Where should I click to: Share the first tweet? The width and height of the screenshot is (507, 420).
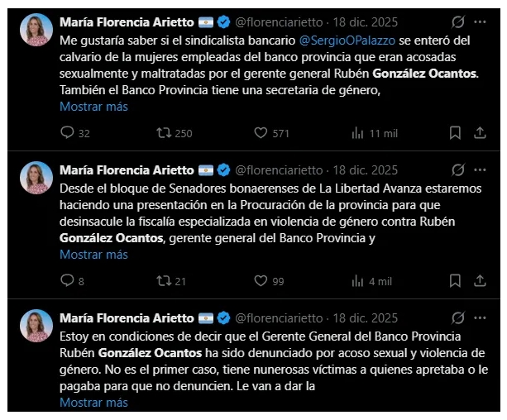point(481,132)
